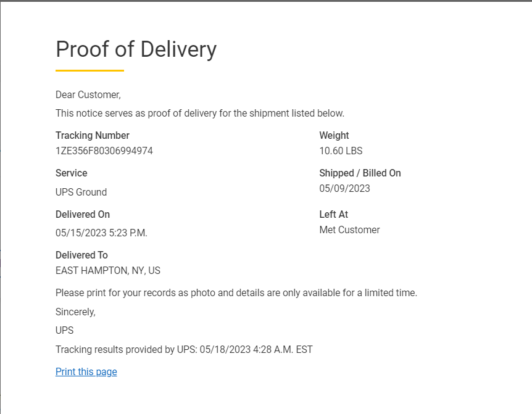Click the 10.60 LBS weight value
The width and height of the screenshot is (532, 414).
click(341, 151)
